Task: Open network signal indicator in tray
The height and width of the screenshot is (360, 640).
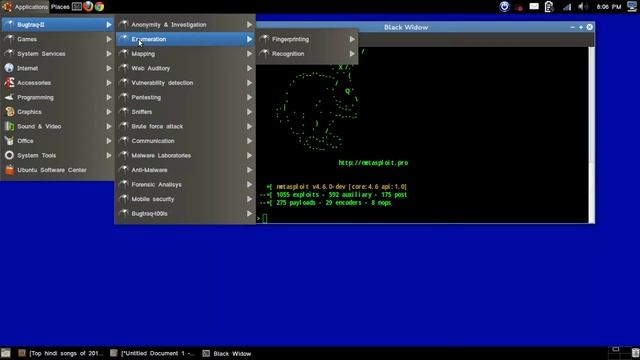Action: coord(567,7)
